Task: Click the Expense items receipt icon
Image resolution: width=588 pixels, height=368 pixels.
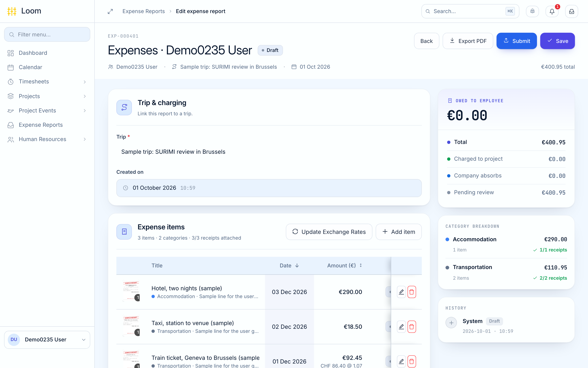Action: 124,232
